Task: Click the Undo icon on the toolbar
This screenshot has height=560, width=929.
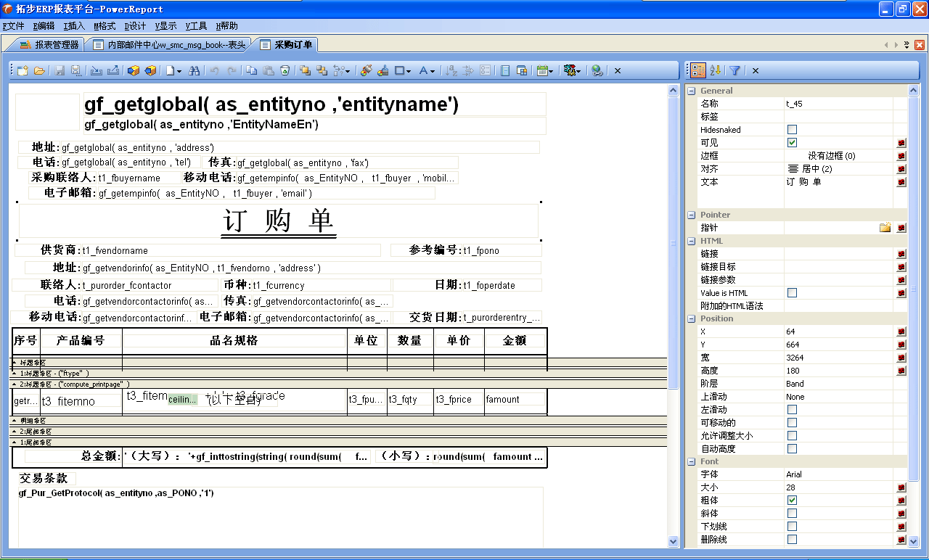Action: click(x=213, y=70)
